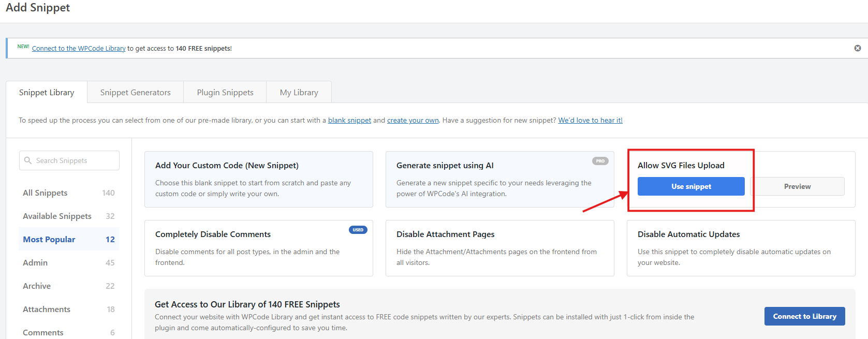Open the blank snippet link
This screenshot has width=868, height=339.
(349, 120)
